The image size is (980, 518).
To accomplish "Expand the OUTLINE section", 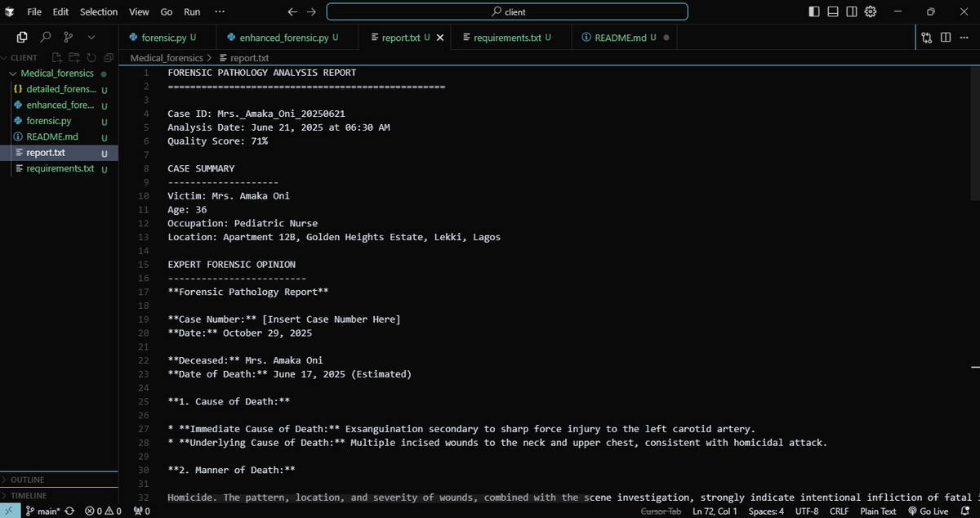I will click(x=59, y=480).
